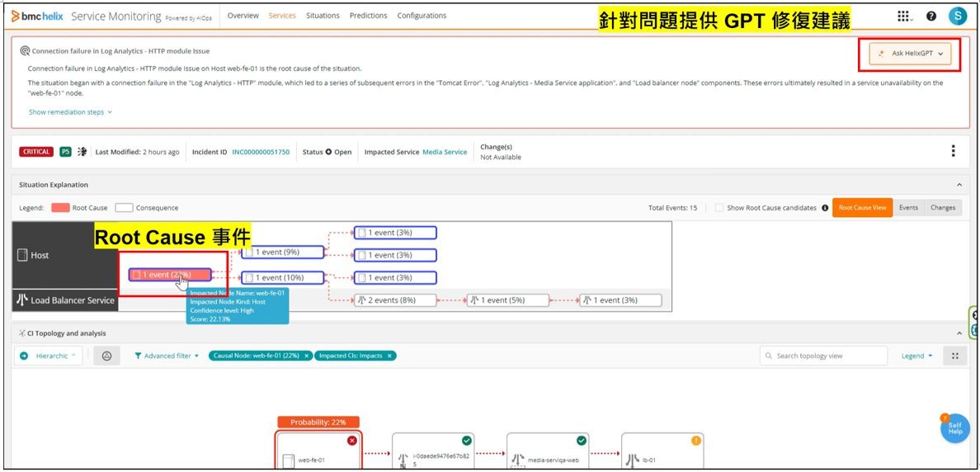The image size is (980, 472).
Task: Select the 1 event (9%) node
Action: [282, 252]
